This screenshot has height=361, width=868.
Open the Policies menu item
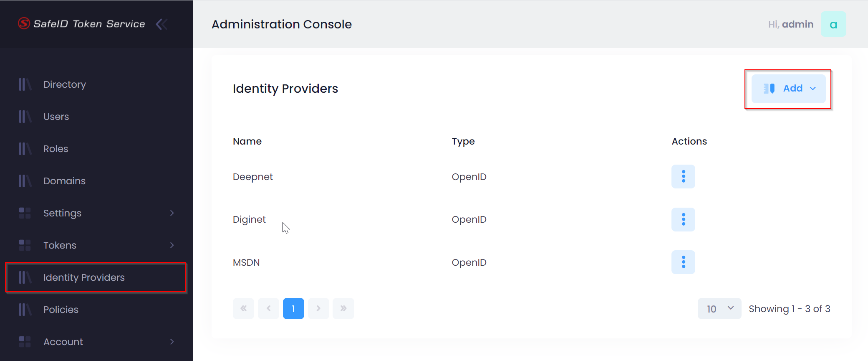(61, 310)
